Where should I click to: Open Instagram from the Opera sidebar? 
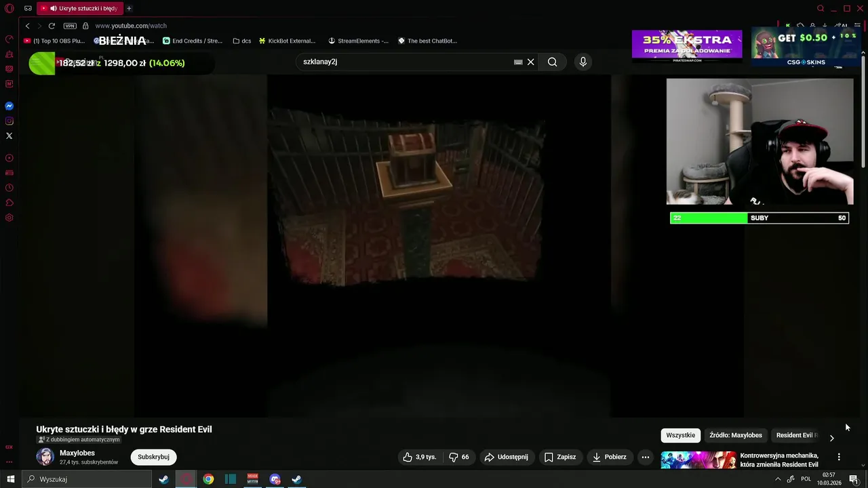(9, 121)
